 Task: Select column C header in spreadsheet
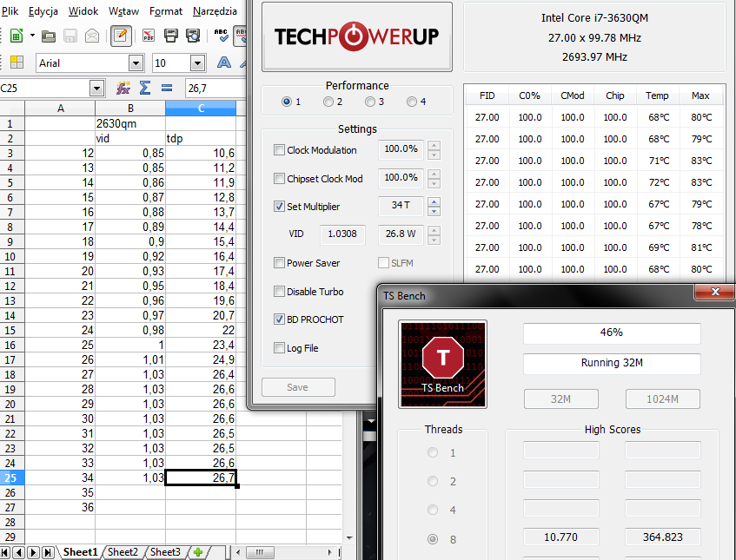tap(201, 109)
